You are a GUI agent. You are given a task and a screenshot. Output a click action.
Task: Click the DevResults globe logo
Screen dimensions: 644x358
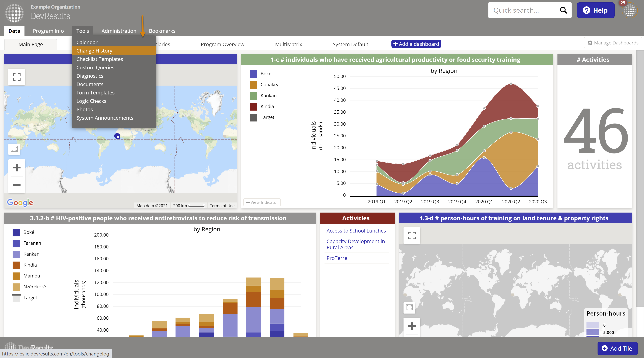coord(14,13)
